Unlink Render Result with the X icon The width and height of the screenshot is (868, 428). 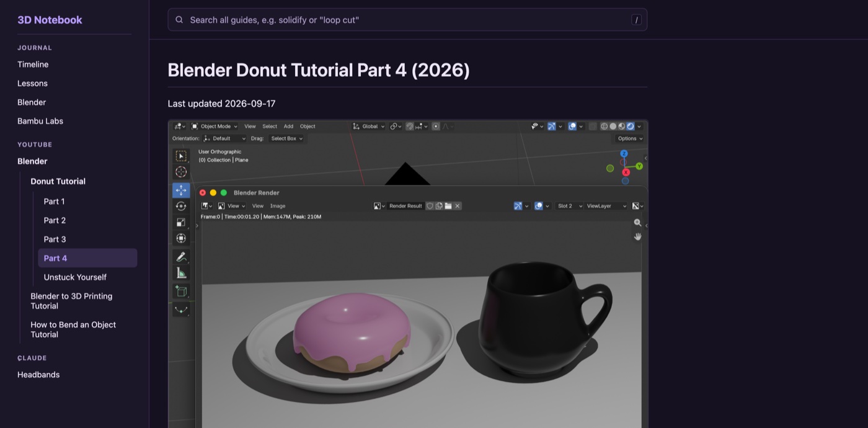click(x=458, y=206)
